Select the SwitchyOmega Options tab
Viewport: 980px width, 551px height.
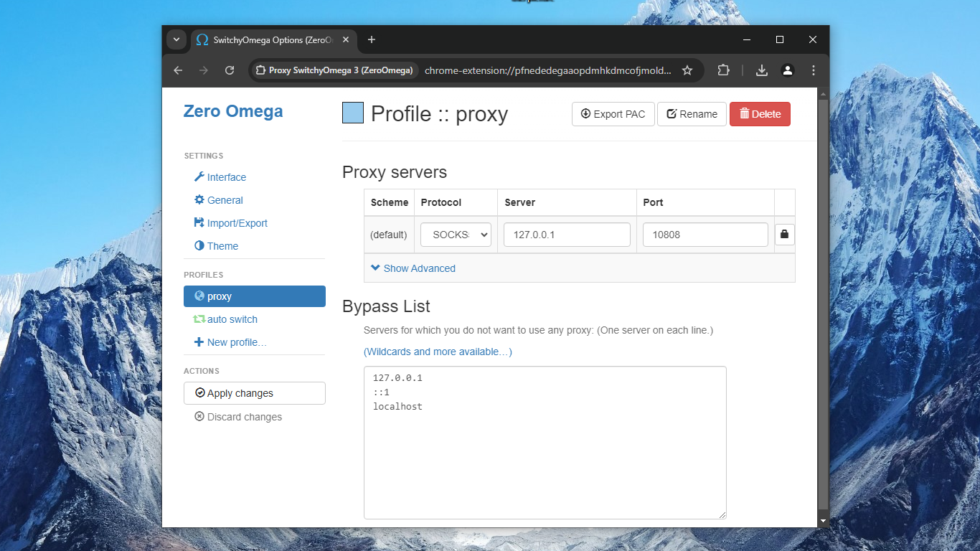273,40
